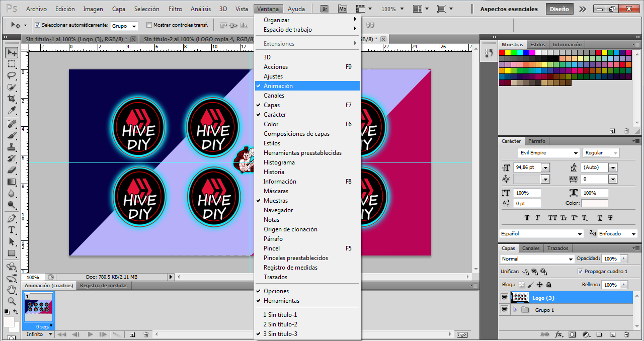Click the link layers icon
This screenshot has height=341, width=644.
(x=545, y=334)
